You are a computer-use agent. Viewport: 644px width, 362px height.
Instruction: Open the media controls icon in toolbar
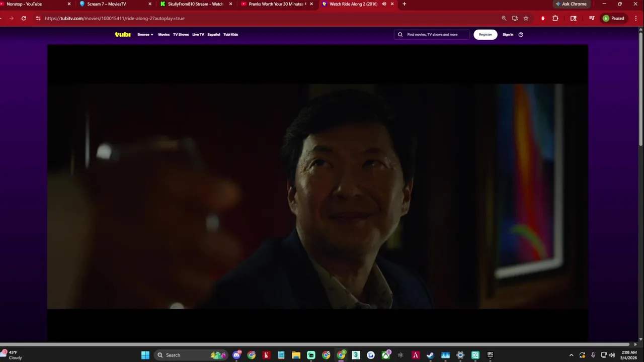592,18
